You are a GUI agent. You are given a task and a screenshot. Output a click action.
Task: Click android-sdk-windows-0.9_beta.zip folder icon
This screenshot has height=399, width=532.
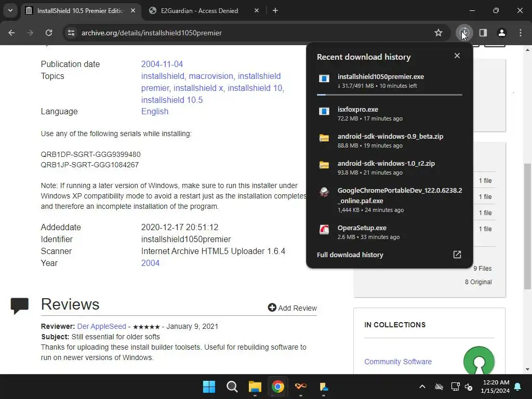(324, 138)
